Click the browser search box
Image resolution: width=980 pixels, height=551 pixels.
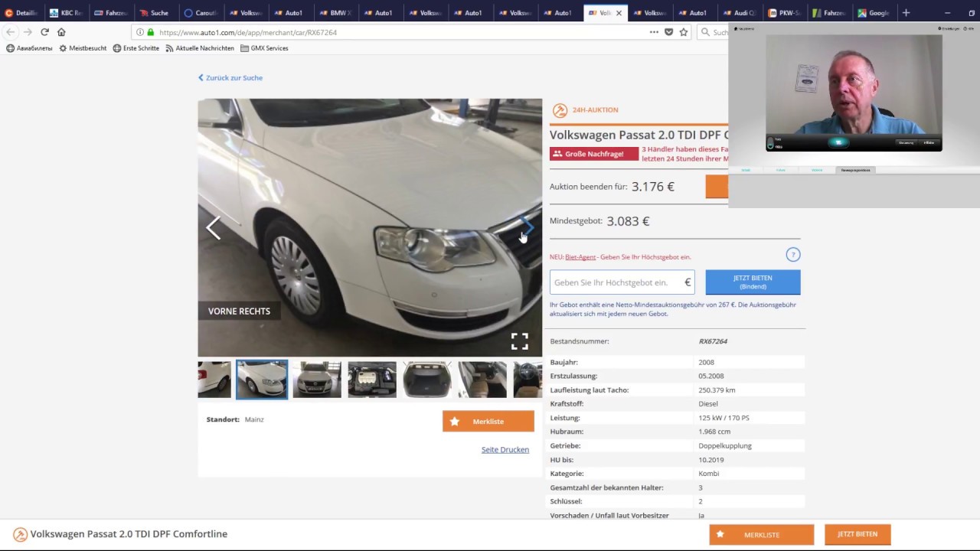712,32
